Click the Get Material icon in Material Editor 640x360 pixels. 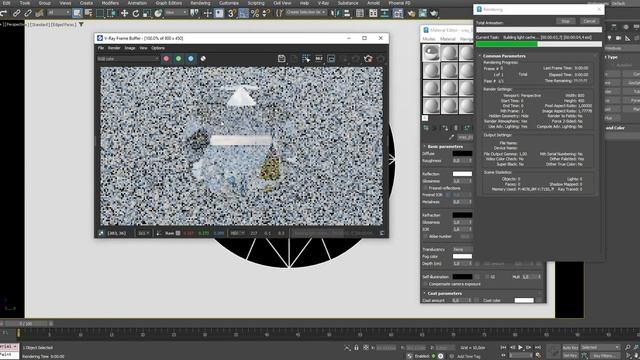pyautogui.click(x=426, y=128)
